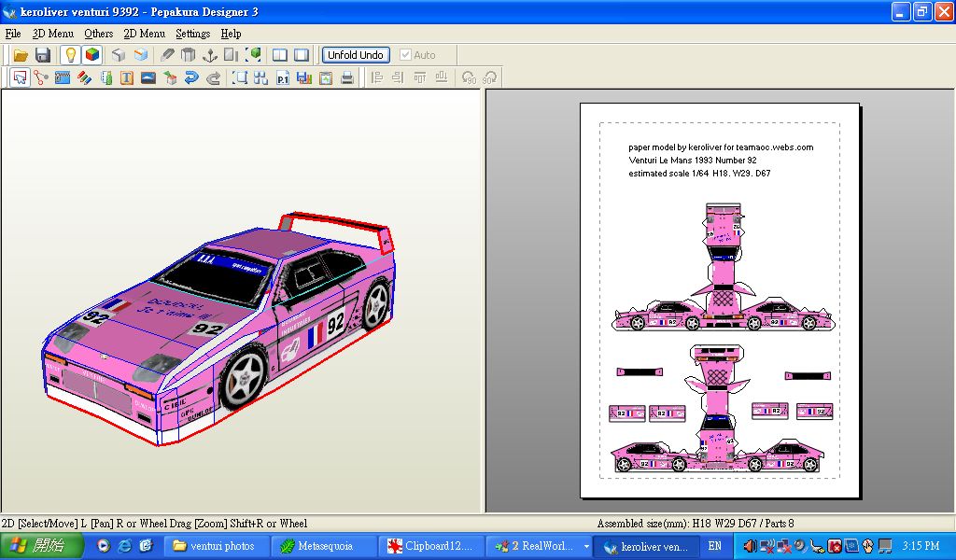The width and height of the screenshot is (956, 560).
Task: Click the anchor axis icon
Action: pyautogui.click(x=210, y=55)
